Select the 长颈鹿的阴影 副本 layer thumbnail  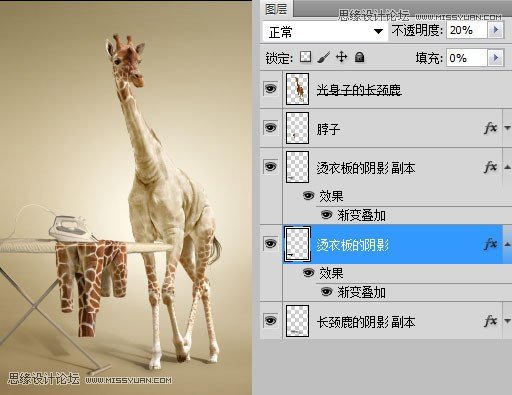tap(297, 321)
